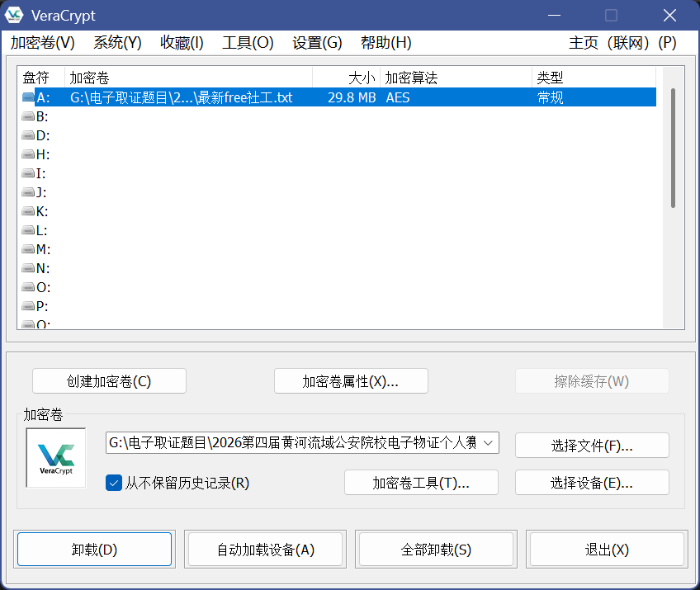The width and height of the screenshot is (700, 590).
Task: Select drive O: slot icon
Action: point(29,287)
